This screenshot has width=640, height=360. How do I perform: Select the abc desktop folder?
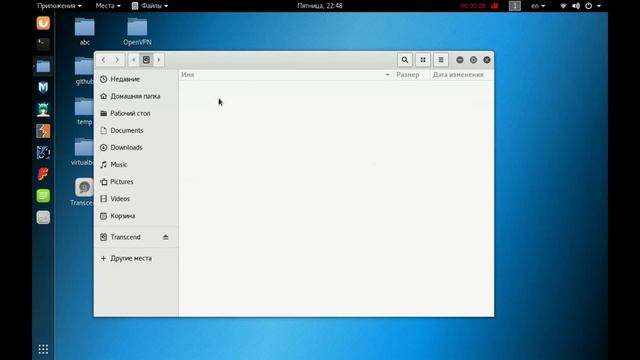84,31
